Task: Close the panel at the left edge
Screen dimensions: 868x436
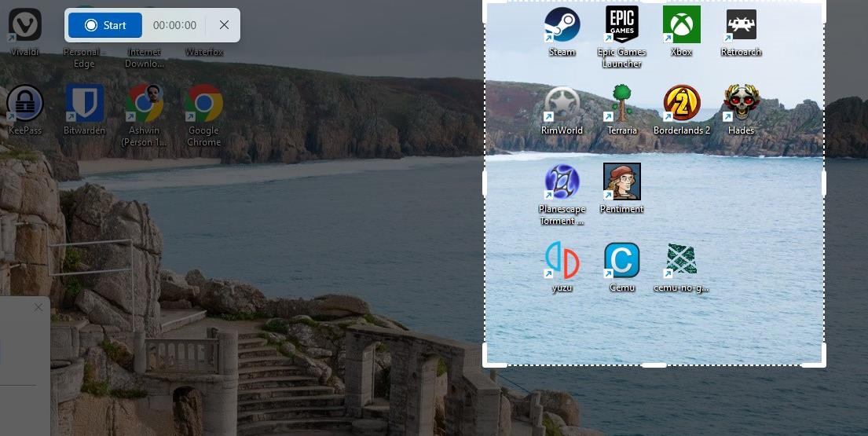Action: pyautogui.click(x=38, y=307)
